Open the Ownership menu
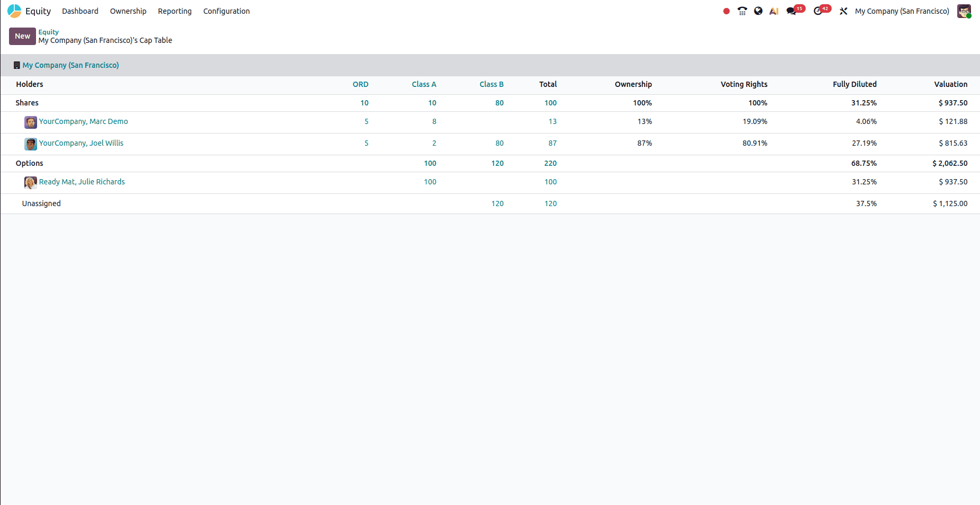980x505 pixels. pos(128,11)
